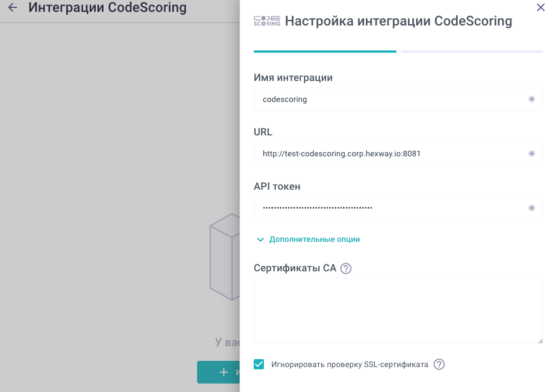The image size is (555, 392).
Task: Click the required asterisk in URL field
Action: (532, 154)
